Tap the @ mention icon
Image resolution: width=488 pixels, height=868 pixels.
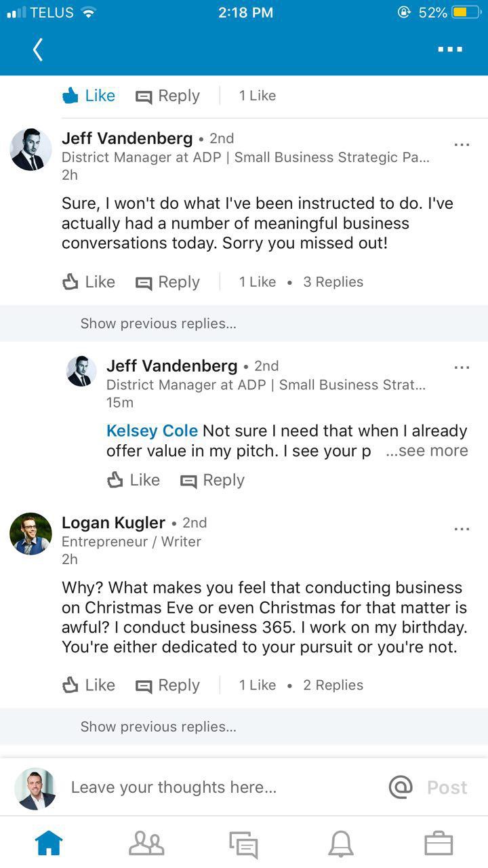pos(401,787)
